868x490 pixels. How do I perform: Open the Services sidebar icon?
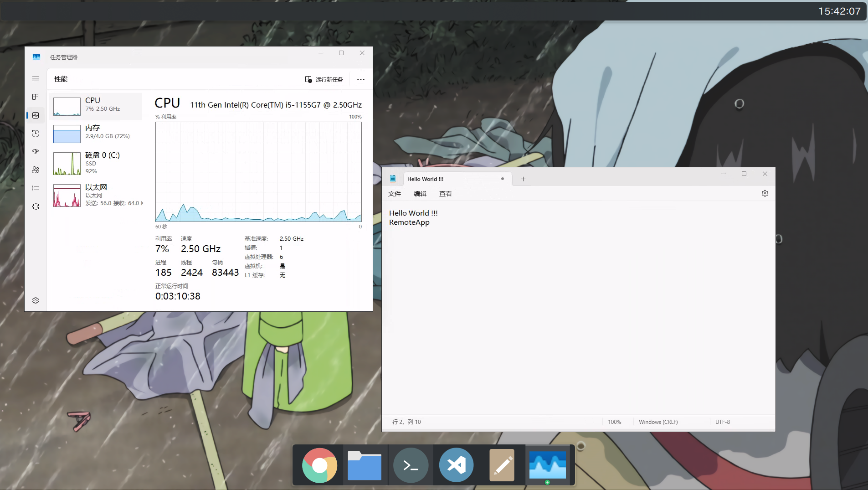click(x=36, y=206)
